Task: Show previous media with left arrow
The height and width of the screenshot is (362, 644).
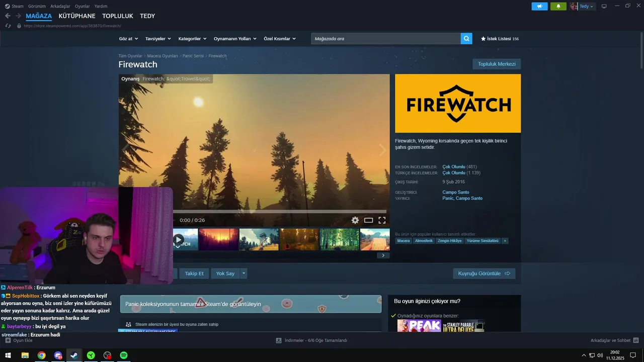Action: click(125, 150)
